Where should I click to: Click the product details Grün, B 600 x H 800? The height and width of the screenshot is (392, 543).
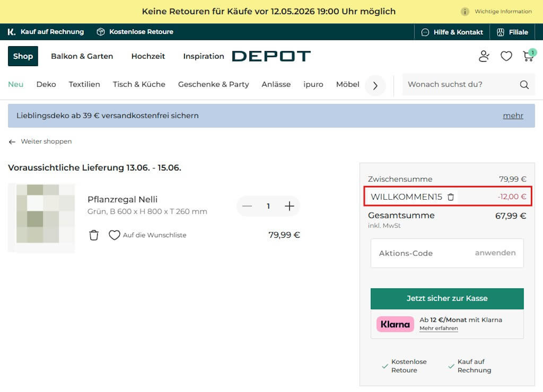147,211
